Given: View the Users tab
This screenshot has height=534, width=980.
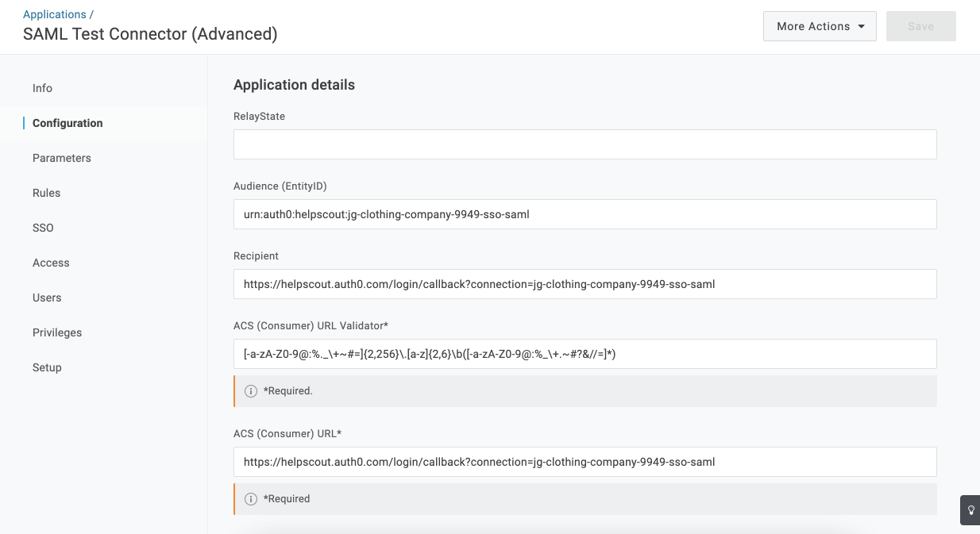Looking at the screenshot, I should pyautogui.click(x=47, y=298).
